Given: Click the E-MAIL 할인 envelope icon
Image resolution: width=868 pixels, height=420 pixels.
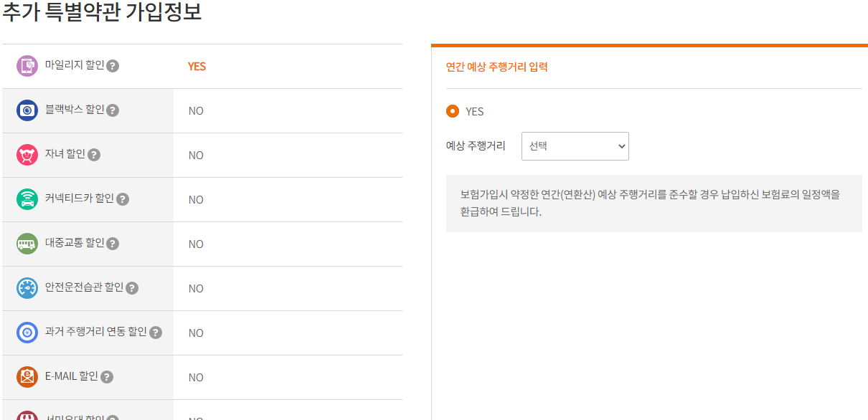Looking at the screenshot, I should point(27,377).
